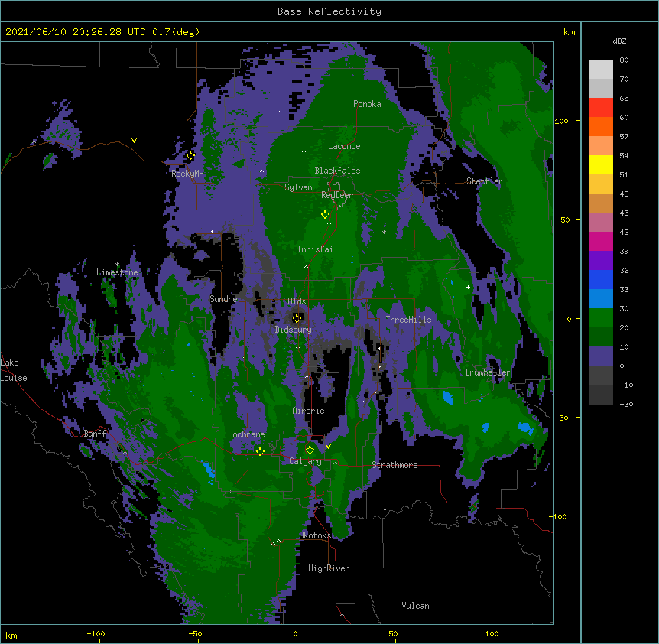659x644 pixels.
Task: Select the Blackfalds city label
Action: 337,171
